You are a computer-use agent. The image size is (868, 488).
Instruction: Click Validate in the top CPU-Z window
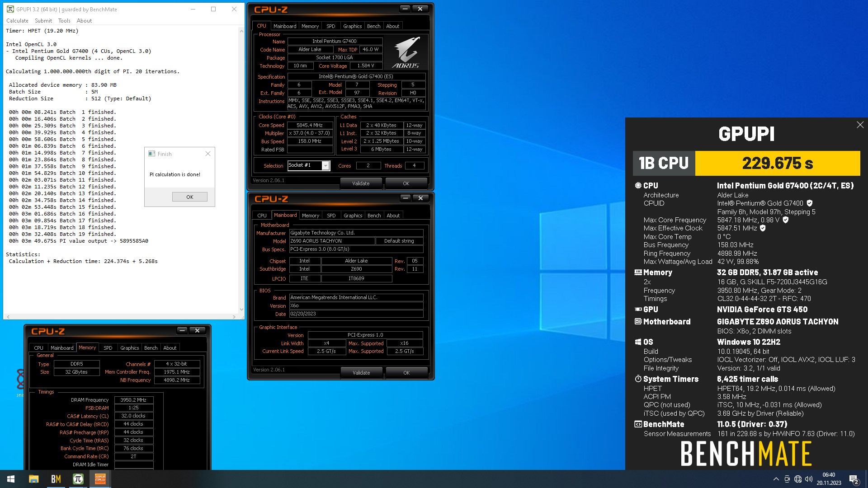pyautogui.click(x=361, y=183)
